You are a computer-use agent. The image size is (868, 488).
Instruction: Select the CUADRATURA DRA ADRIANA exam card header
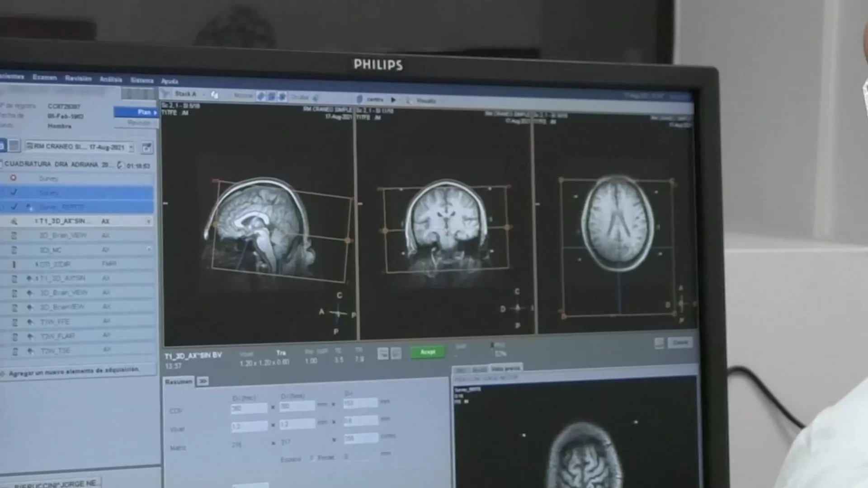tap(77, 164)
